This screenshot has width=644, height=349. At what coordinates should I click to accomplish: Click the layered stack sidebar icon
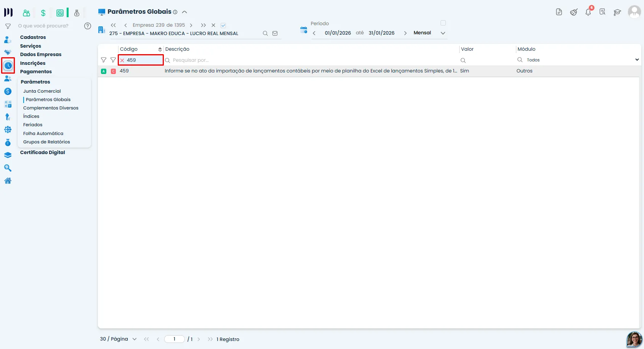(x=8, y=155)
